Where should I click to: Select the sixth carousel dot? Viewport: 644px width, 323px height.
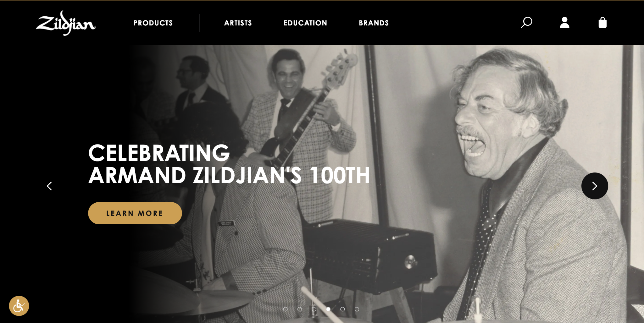[357, 309]
